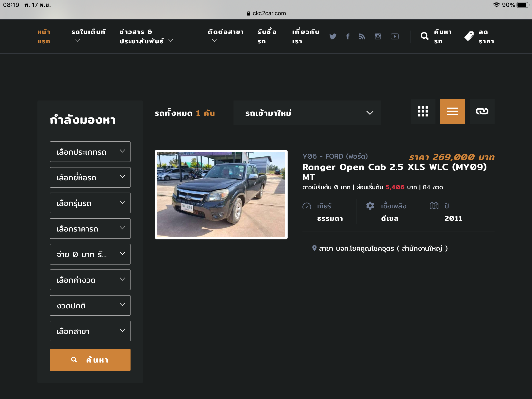The height and width of the screenshot is (399, 532).
Task: Switch to grid view layout
Action: click(423, 111)
